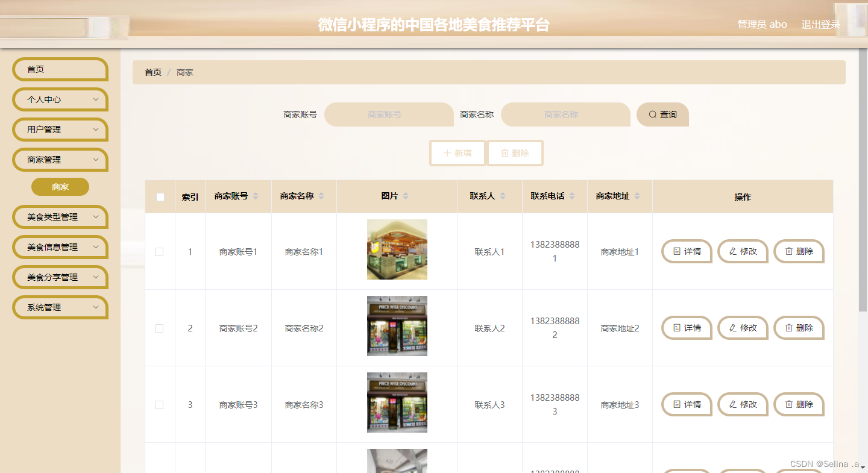Delete 商家账号1 row
This screenshot has height=473, width=868.
point(799,251)
